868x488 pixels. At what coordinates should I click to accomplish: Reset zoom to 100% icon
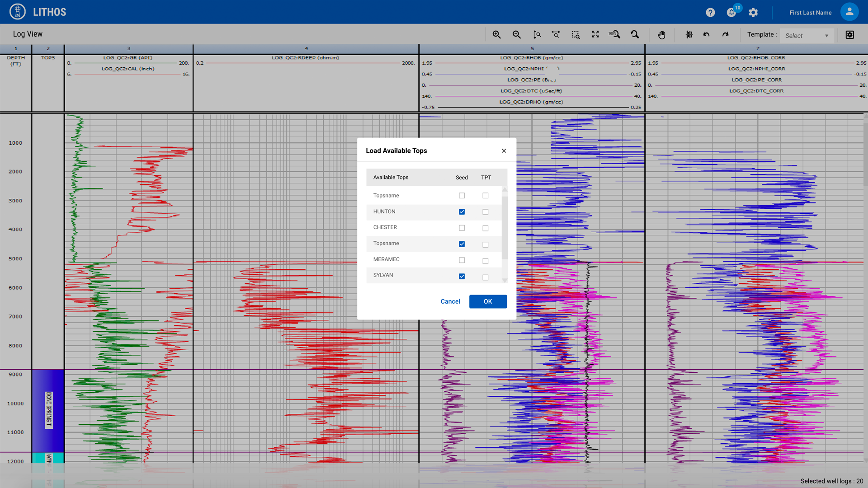614,35
